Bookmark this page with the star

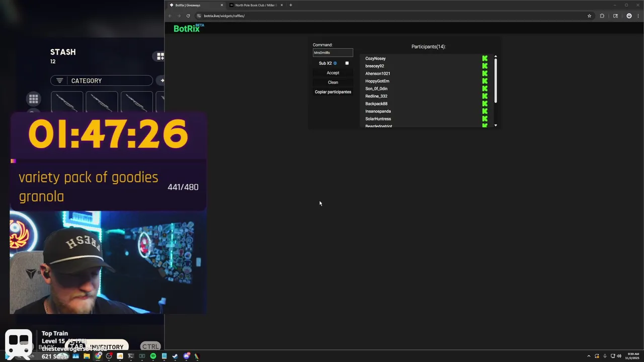589,16
